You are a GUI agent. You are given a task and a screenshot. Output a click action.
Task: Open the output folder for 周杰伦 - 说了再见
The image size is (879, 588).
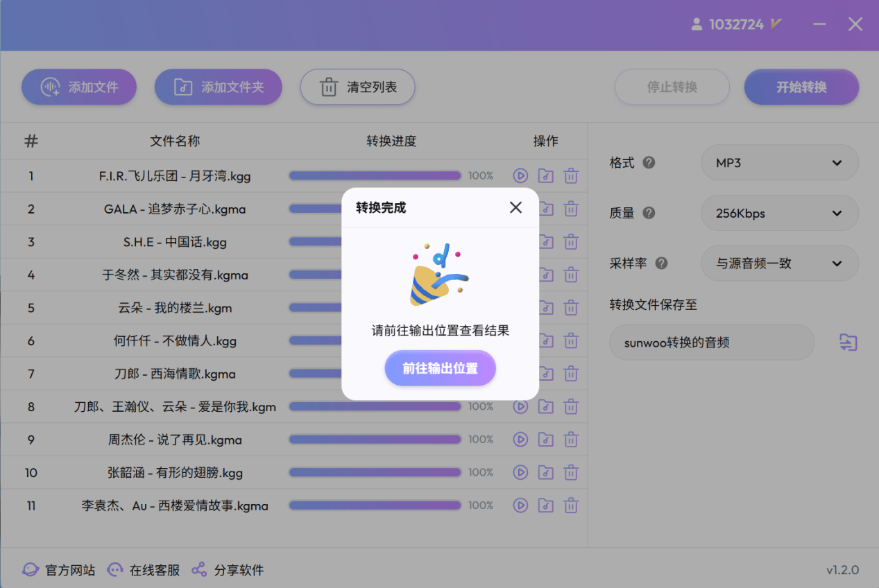coord(546,440)
